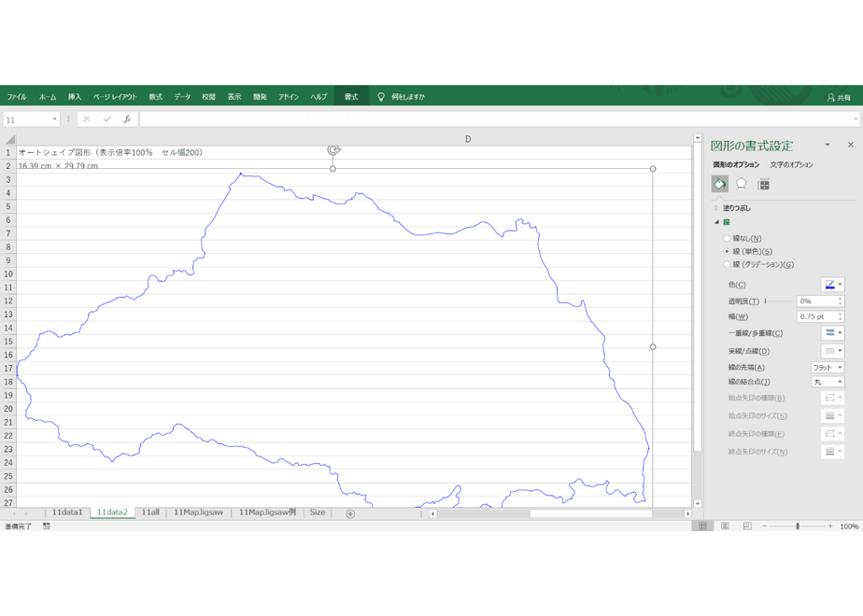Select the 線なし(N) radio option
This screenshot has height=616, width=863.
coord(727,238)
